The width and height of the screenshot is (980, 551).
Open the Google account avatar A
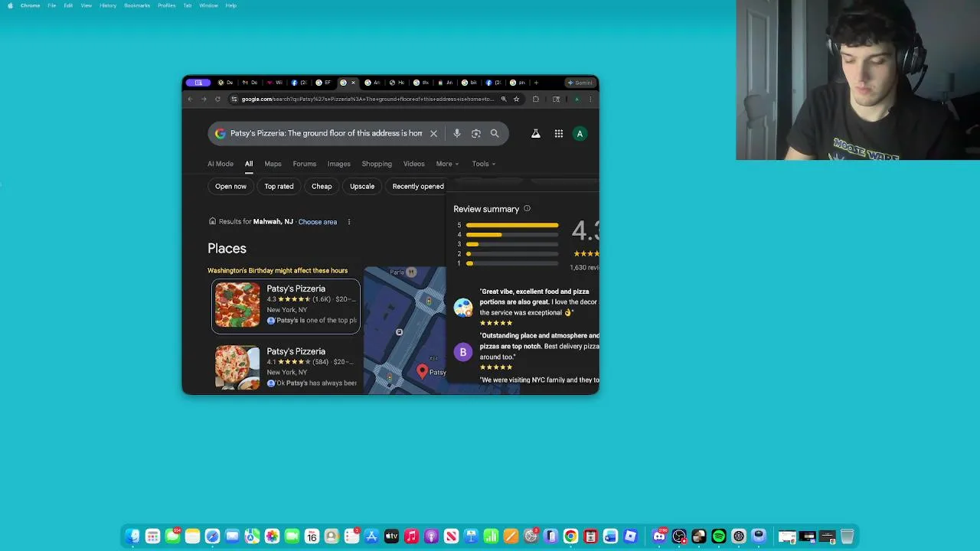coord(580,133)
